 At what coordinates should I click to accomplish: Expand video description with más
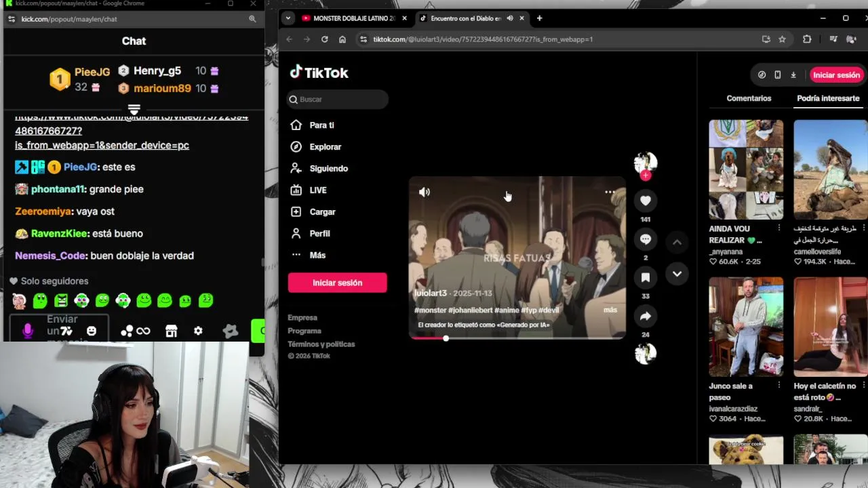click(x=610, y=310)
